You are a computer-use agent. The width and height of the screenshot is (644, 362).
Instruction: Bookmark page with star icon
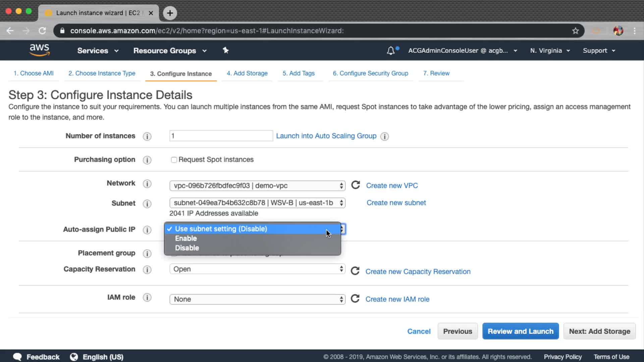(576, 31)
